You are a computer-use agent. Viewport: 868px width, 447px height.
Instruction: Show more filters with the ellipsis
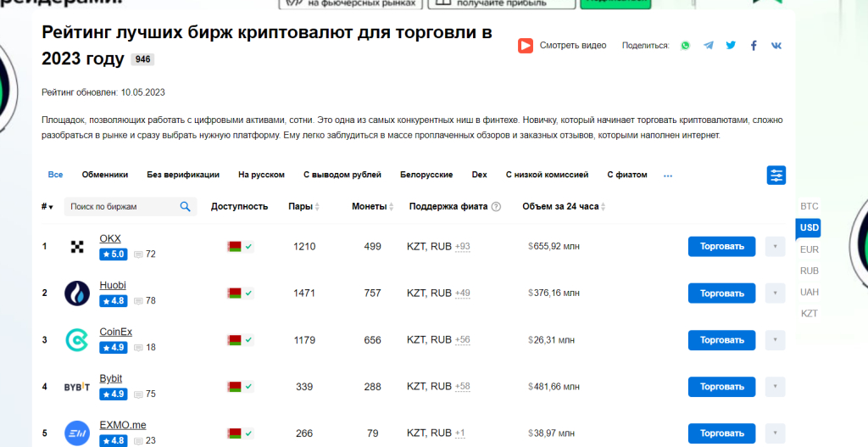click(x=668, y=176)
